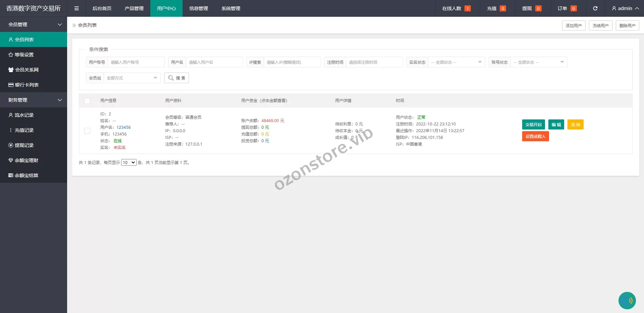Viewport: 644px width, 313px height.
Task: Click the 添加用户 button
Action: click(574, 25)
